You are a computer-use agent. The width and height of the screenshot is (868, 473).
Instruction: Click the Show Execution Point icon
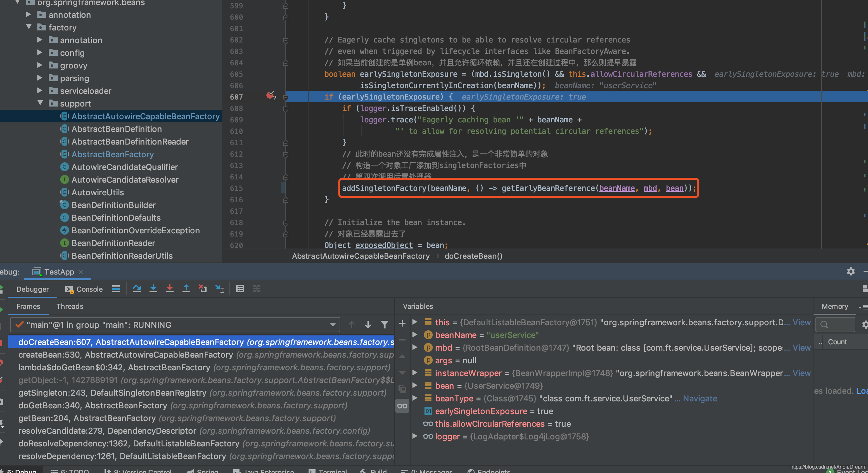(x=116, y=288)
